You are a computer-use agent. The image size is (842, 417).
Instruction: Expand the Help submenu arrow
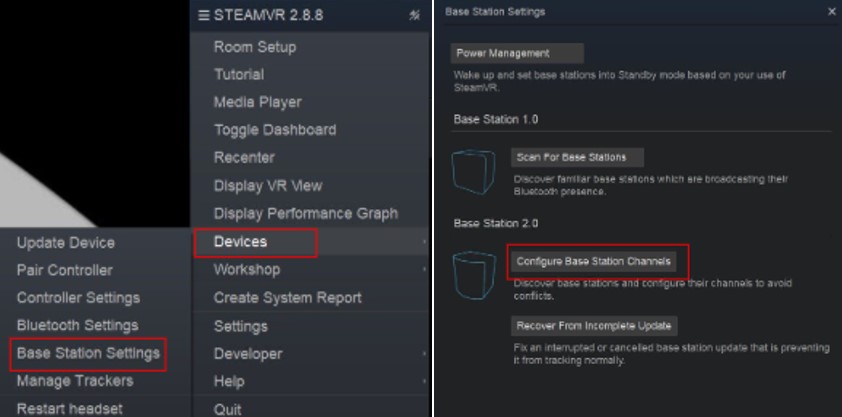coord(424,382)
